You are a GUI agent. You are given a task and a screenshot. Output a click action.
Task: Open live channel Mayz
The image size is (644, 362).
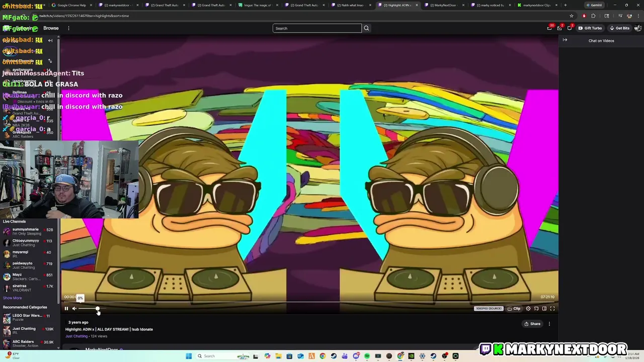click(x=28, y=277)
